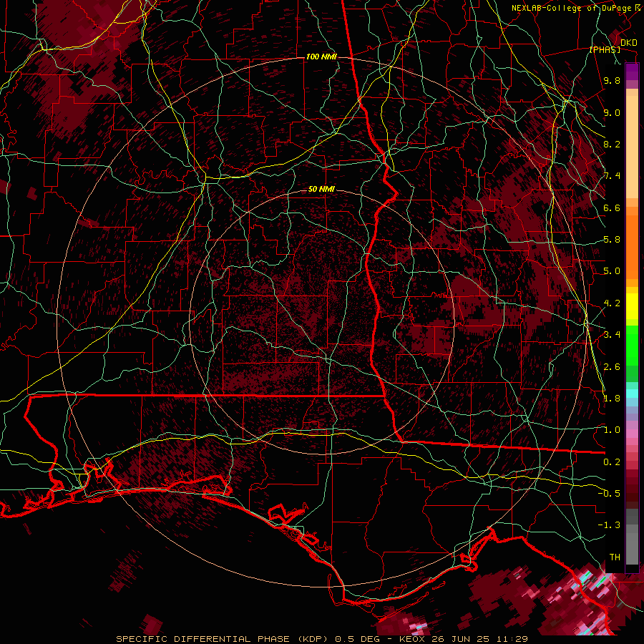Click the 5.8 value on the color scale
This screenshot has height=644, width=644.
tap(612, 240)
